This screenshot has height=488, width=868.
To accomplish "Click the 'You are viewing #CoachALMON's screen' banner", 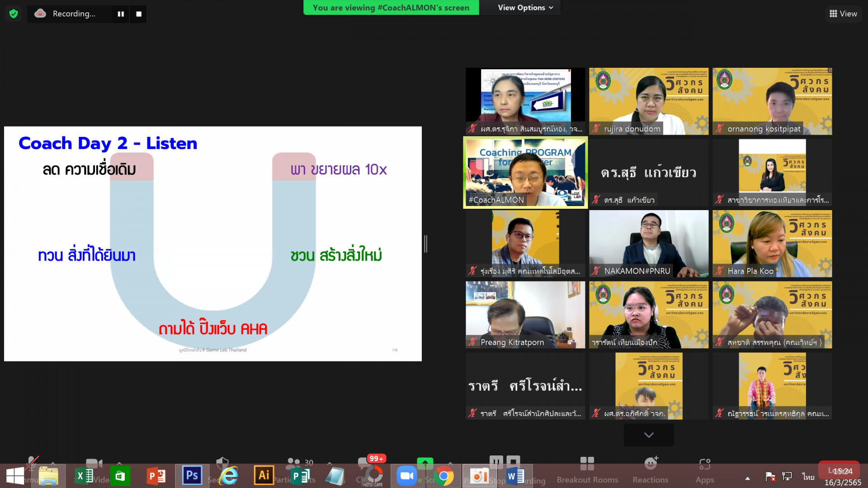I will 391,7.
